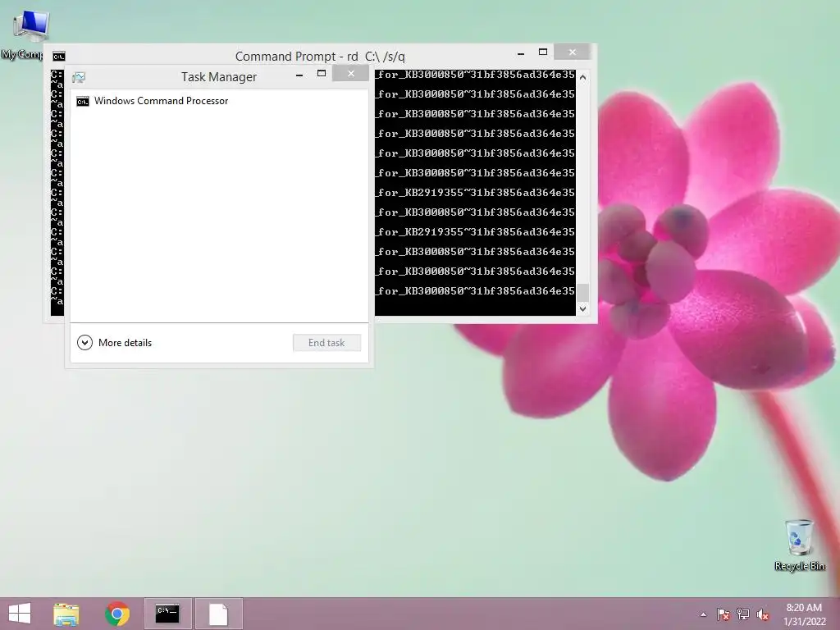The image size is (840, 630).
Task: Show hidden tray icons arrow
Action: click(x=703, y=615)
